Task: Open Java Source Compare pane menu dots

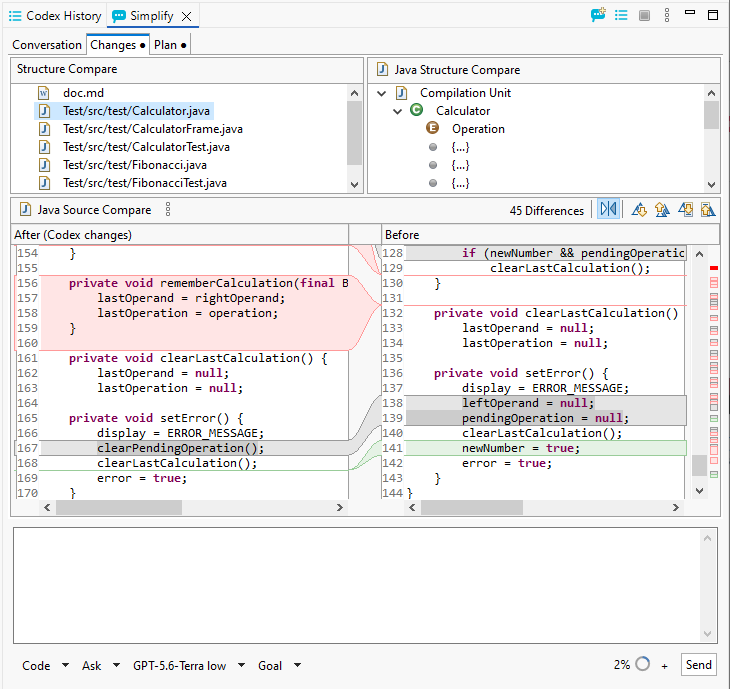Action: 168,209
